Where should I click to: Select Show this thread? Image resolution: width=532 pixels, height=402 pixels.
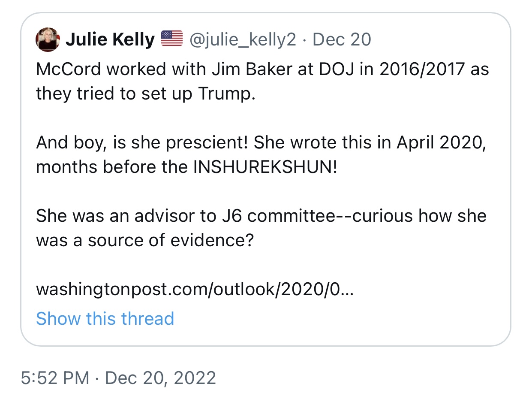pyautogui.click(x=105, y=319)
